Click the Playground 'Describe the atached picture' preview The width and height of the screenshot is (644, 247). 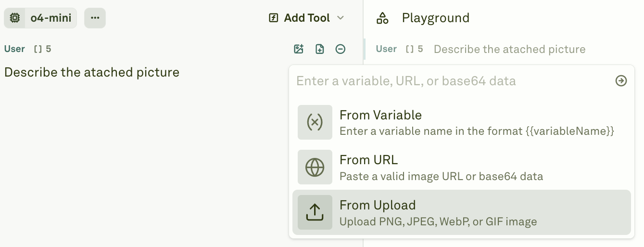pos(510,49)
